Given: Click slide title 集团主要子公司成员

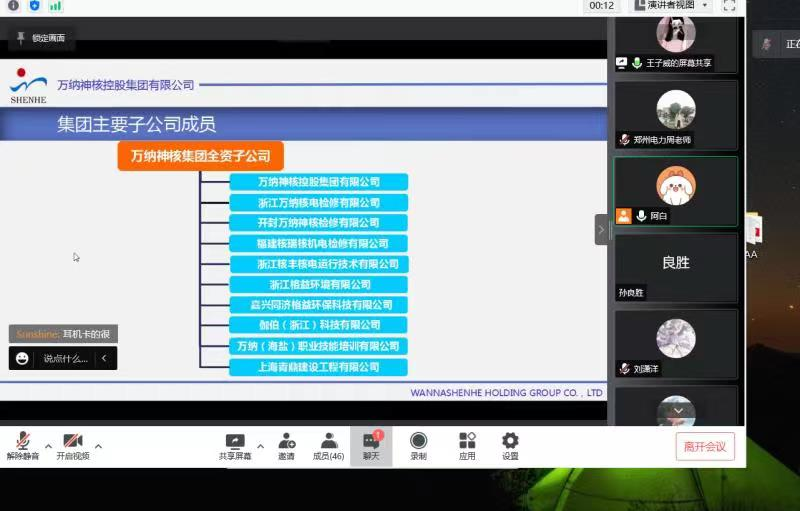Looking at the screenshot, I should click(x=137, y=124).
